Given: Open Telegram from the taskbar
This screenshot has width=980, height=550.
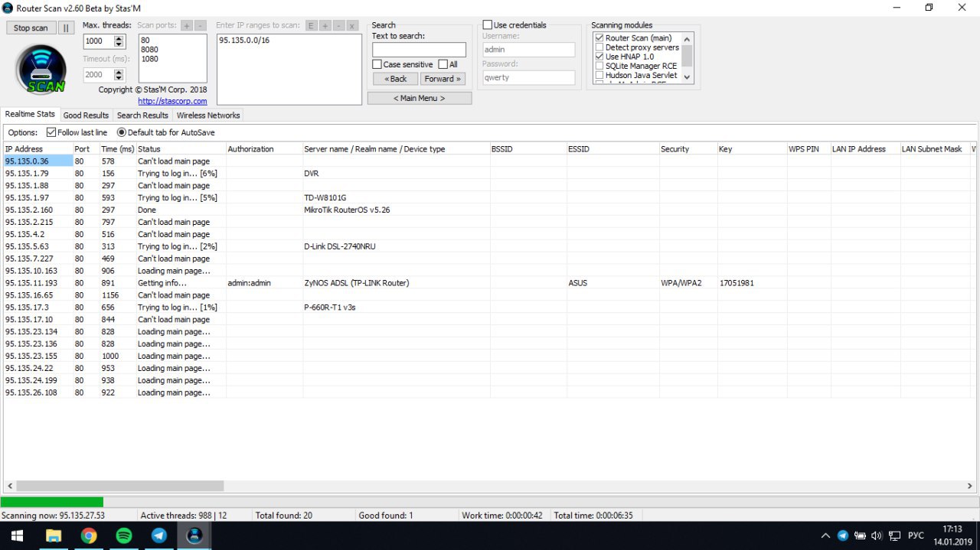Looking at the screenshot, I should point(159,535).
